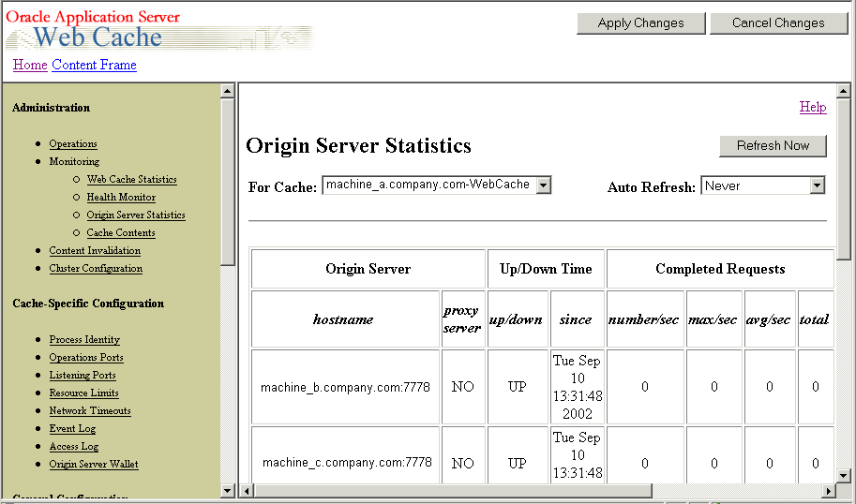The image size is (856, 504).
Task: Open Cluster Configuration link
Action: (96, 268)
